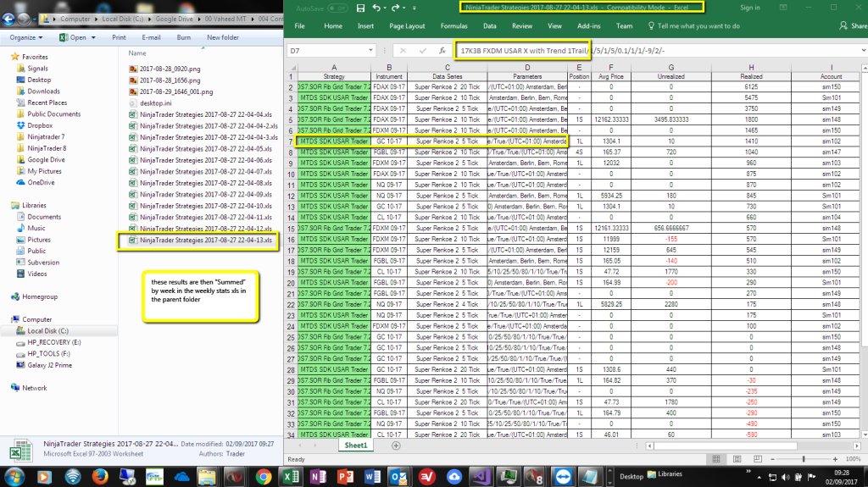This screenshot has width=868, height=487.
Task: Show hidden system tray icons
Action: 759,477
